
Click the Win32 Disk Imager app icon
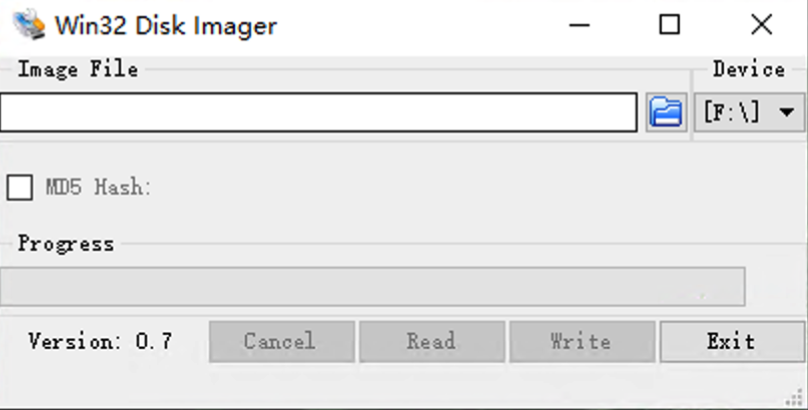pyautogui.click(x=29, y=24)
